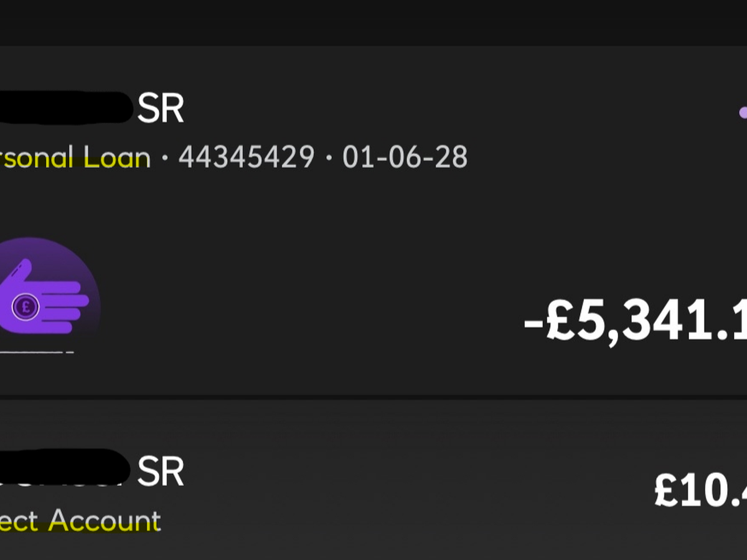Image resolution: width=747 pixels, height=560 pixels.
Task: Click SR name on Personal Loan card
Action: 161,110
